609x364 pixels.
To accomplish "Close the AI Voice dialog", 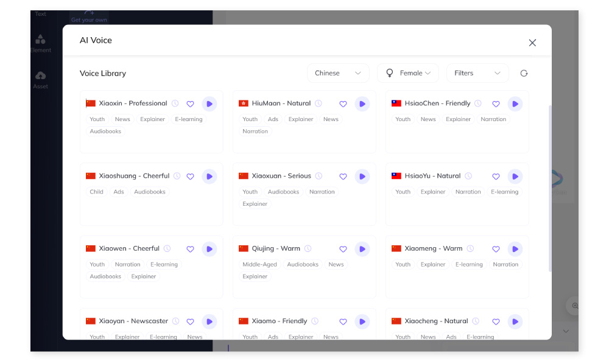I will point(532,43).
